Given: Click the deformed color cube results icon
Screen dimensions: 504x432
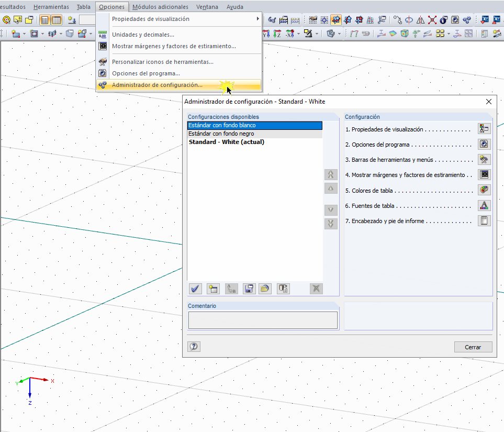Looking at the screenshot, I should pos(405,33).
